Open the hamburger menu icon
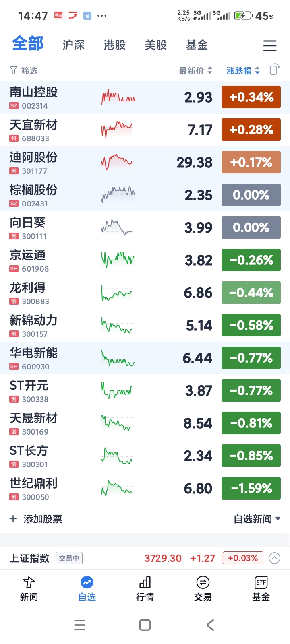This screenshot has width=290, height=644. [x=270, y=45]
